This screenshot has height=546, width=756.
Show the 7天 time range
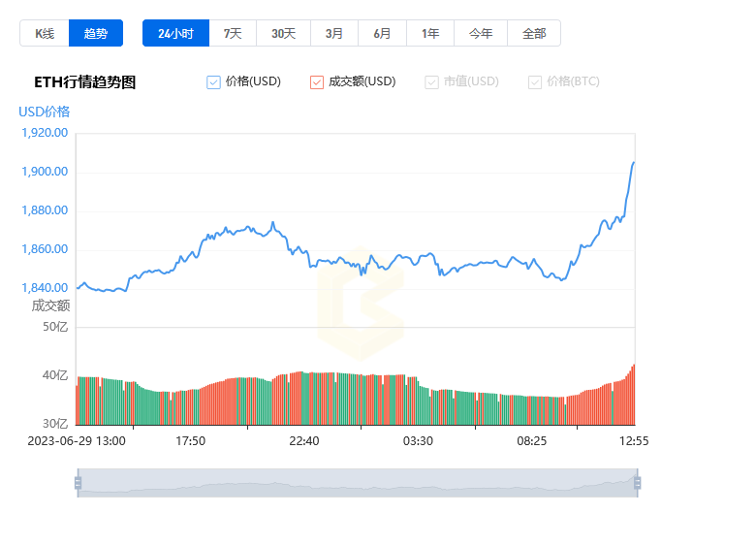click(x=233, y=33)
